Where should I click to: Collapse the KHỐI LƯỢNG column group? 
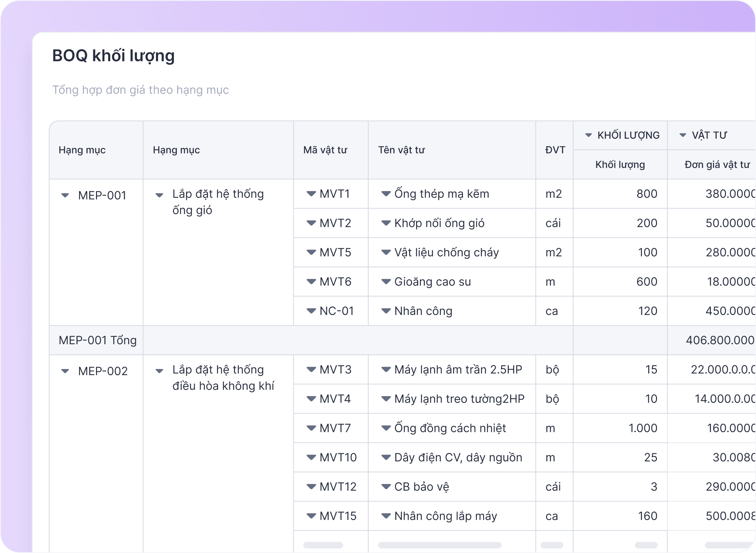(588, 135)
